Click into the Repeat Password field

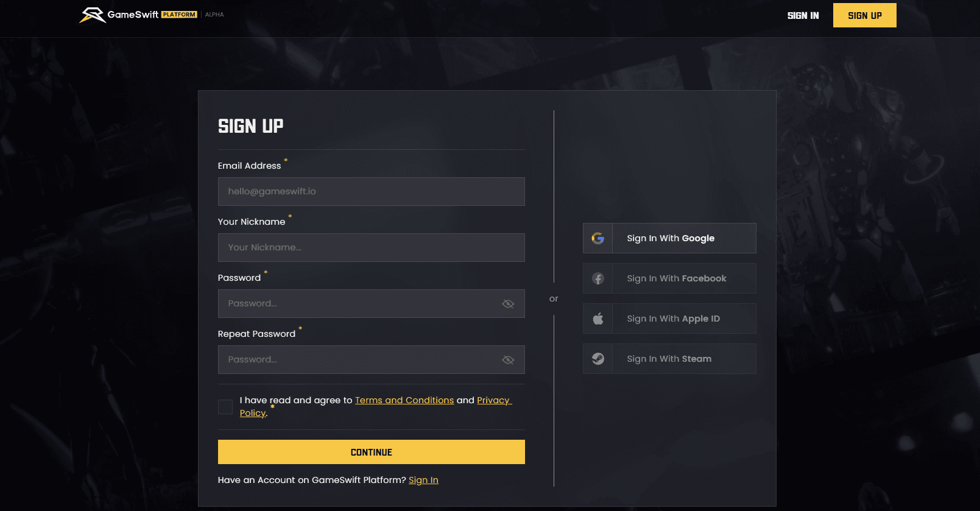tap(359, 359)
